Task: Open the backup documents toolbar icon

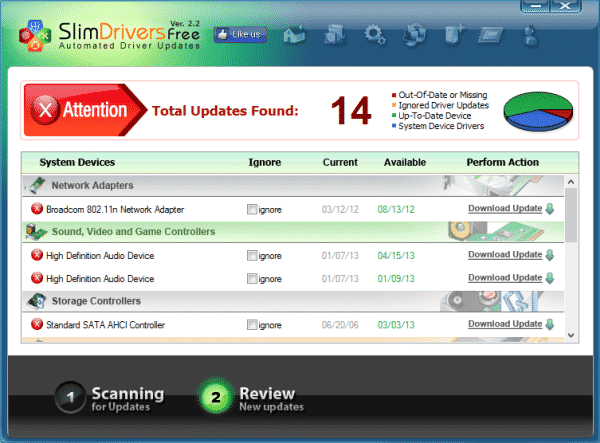Action: click(334, 35)
